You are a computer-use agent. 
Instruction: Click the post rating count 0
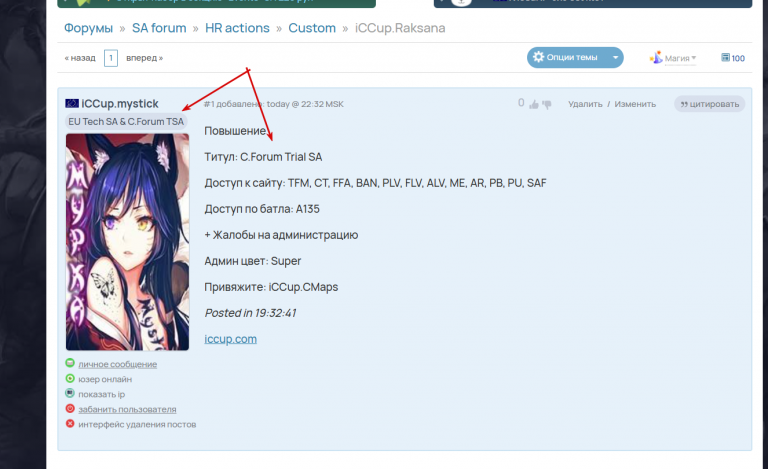coord(521,103)
